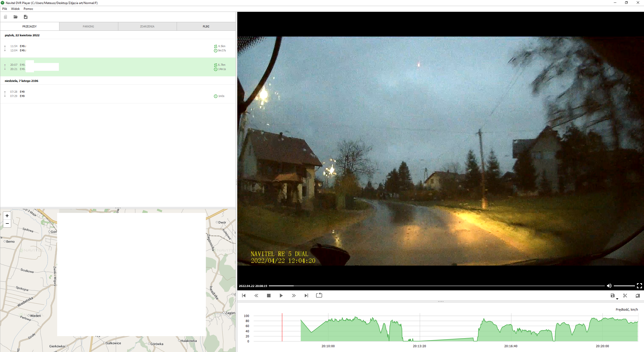Click the scissors cut video icon
The width and height of the screenshot is (644, 352).
[x=625, y=296]
